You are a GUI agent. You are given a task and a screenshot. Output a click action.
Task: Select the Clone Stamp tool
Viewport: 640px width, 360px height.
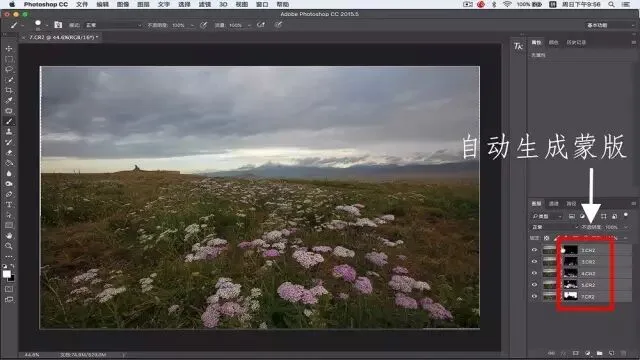click(x=9, y=132)
